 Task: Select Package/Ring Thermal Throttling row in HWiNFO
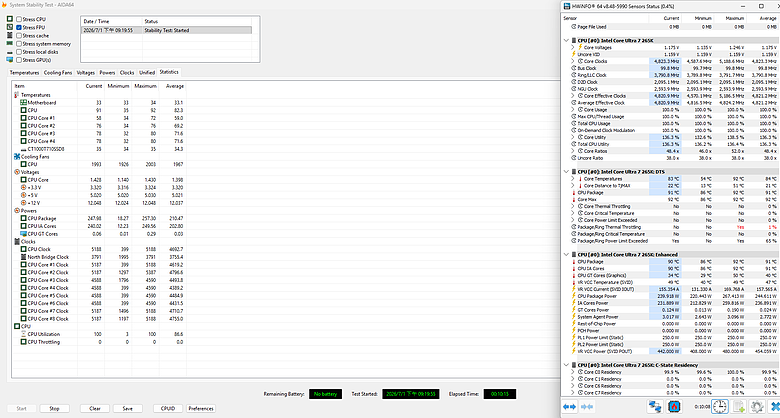tap(670, 227)
